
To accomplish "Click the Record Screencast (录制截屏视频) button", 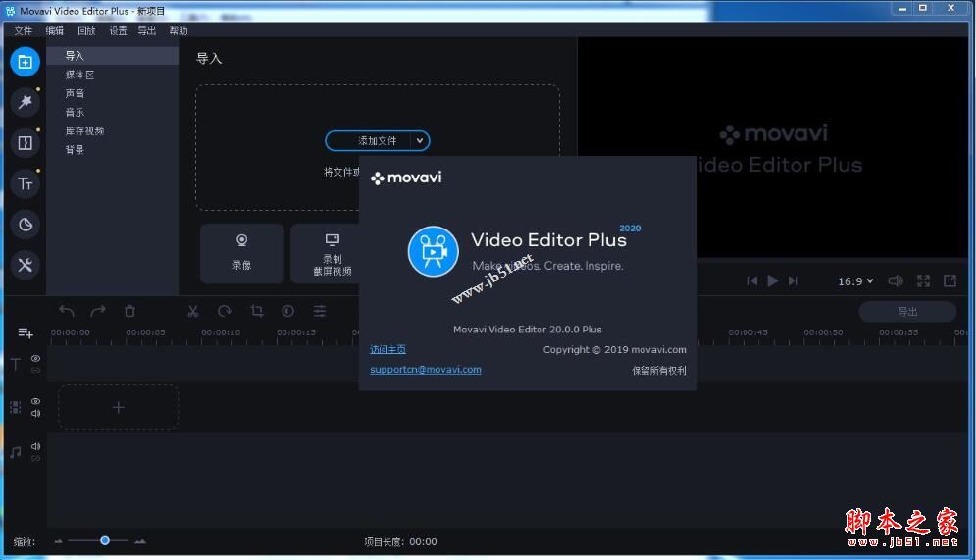I will pyautogui.click(x=332, y=253).
